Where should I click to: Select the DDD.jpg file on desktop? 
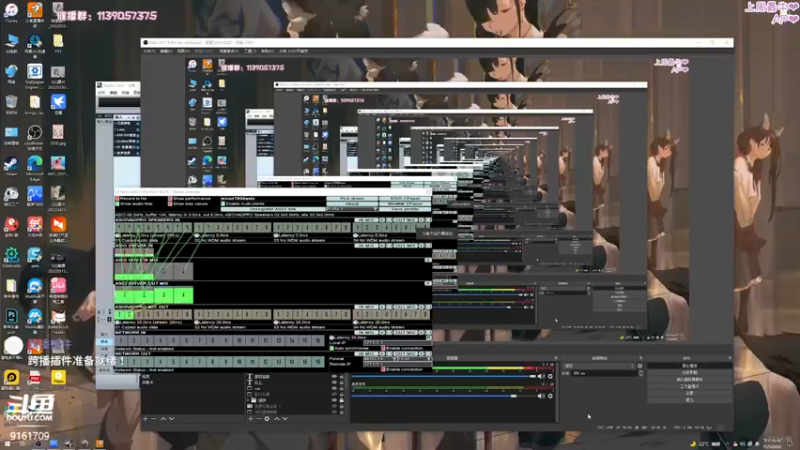[58, 133]
